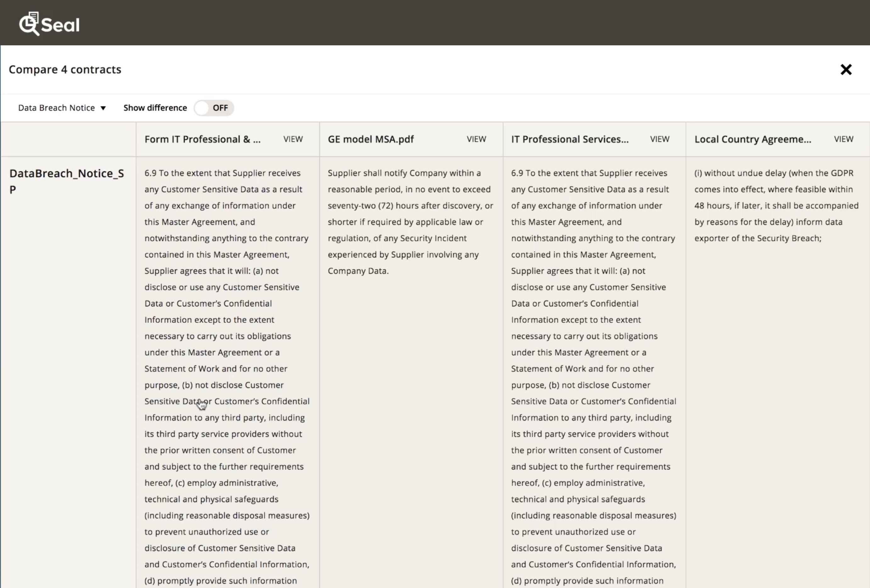Click the Seal logo

coord(49,23)
